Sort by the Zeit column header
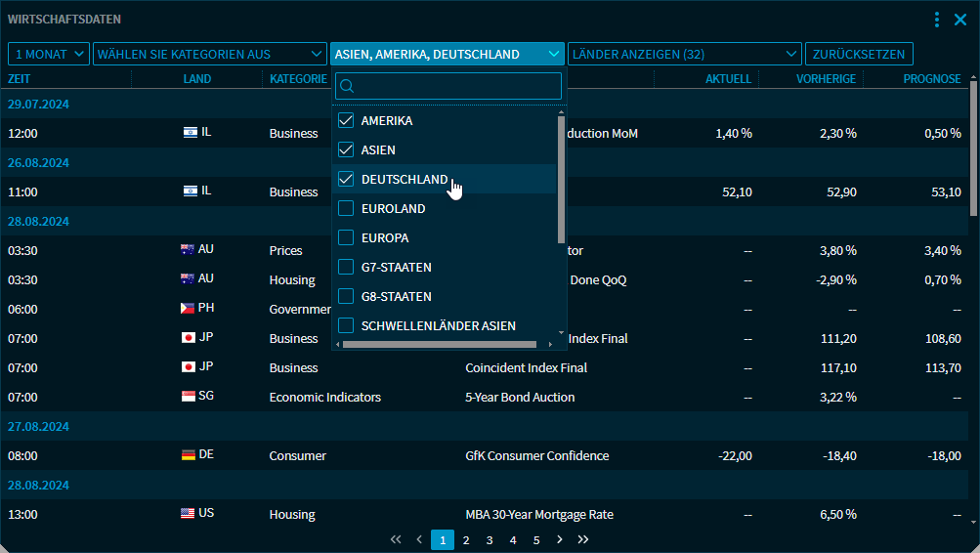 (x=20, y=79)
